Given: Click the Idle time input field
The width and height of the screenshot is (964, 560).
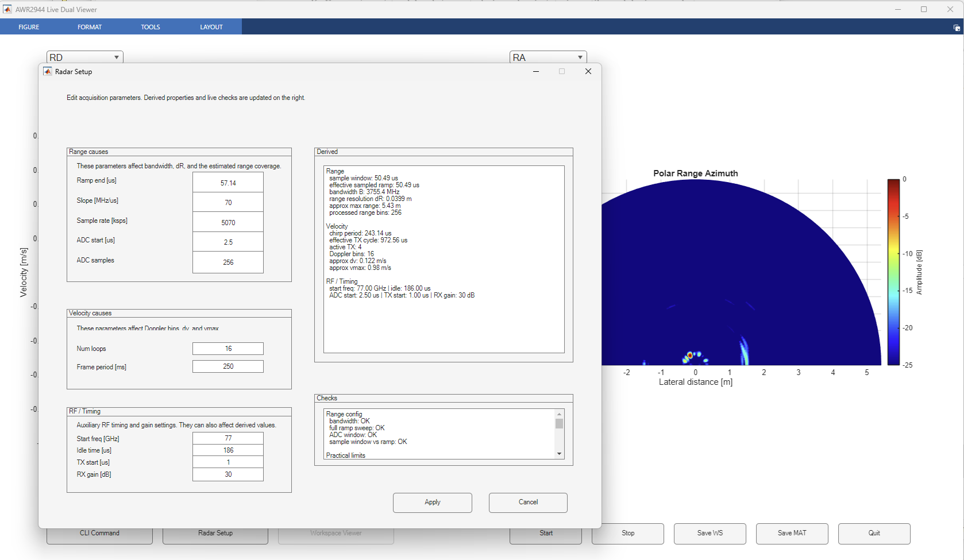Looking at the screenshot, I should [228, 450].
